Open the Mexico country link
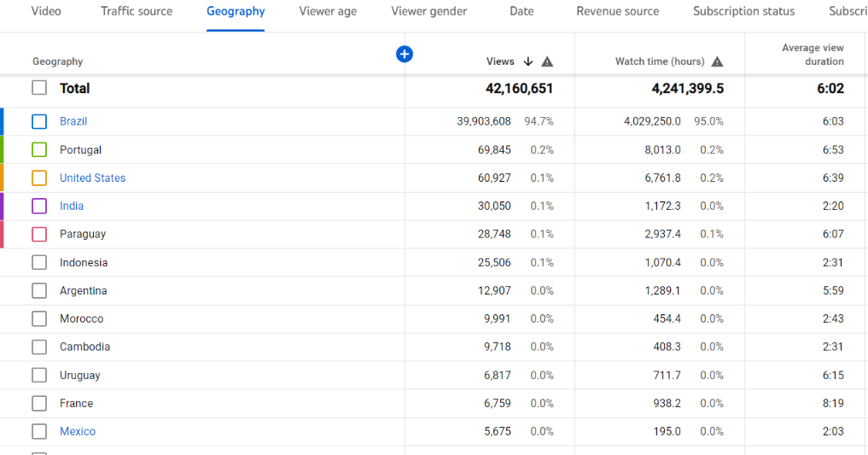 click(78, 431)
